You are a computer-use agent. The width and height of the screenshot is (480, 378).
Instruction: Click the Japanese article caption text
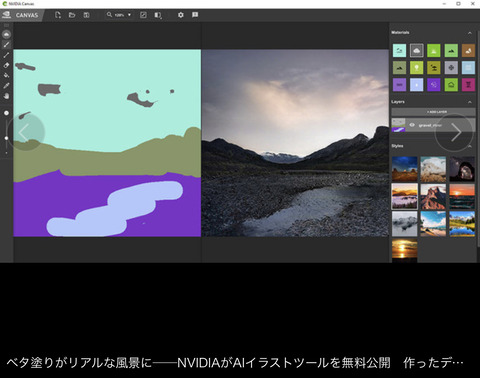(235, 363)
